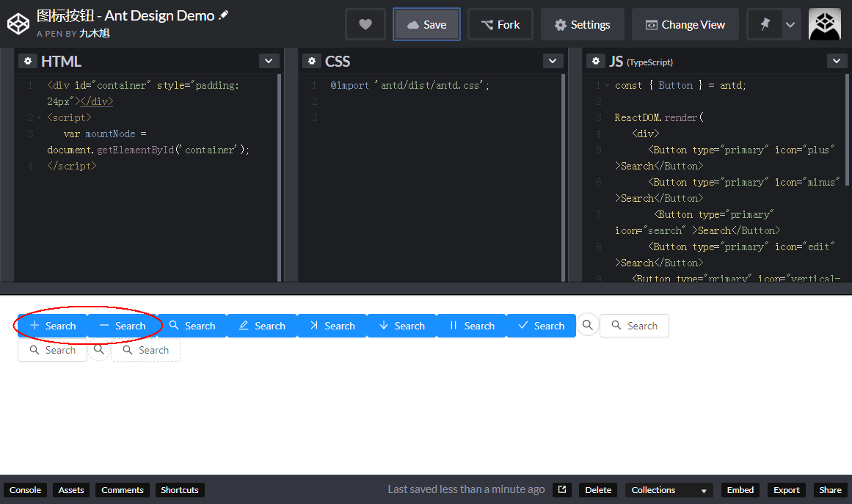Click the HTML editor scrollbar

coord(280,178)
